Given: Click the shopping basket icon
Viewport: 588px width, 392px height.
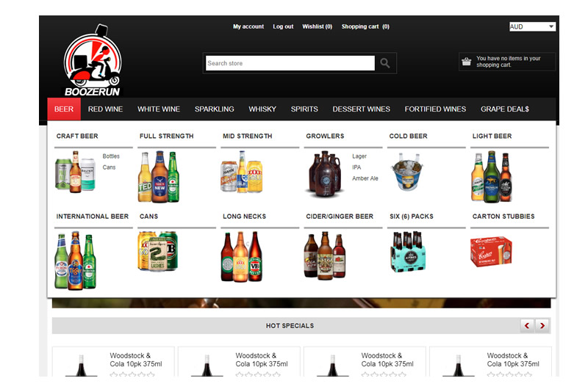Looking at the screenshot, I should [x=466, y=62].
